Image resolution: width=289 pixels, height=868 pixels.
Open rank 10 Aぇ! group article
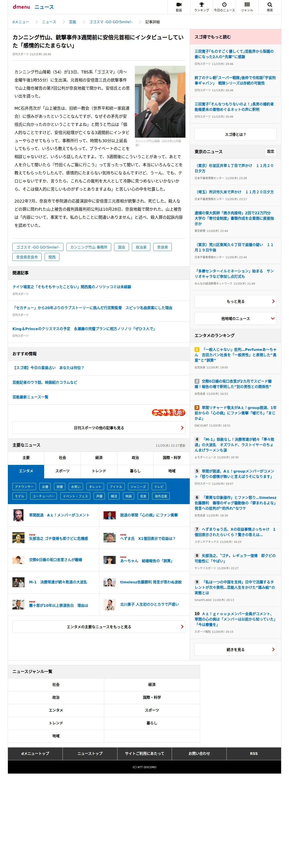point(235,619)
